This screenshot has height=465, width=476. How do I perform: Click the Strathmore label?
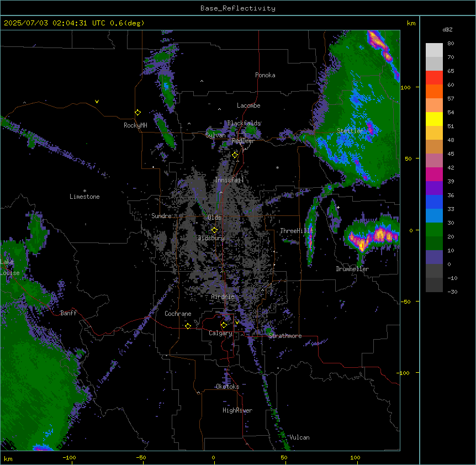pyautogui.click(x=285, y=336)
